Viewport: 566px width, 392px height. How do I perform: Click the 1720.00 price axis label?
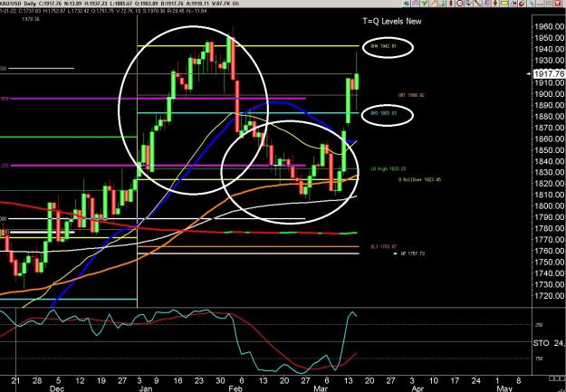(549, 296)
